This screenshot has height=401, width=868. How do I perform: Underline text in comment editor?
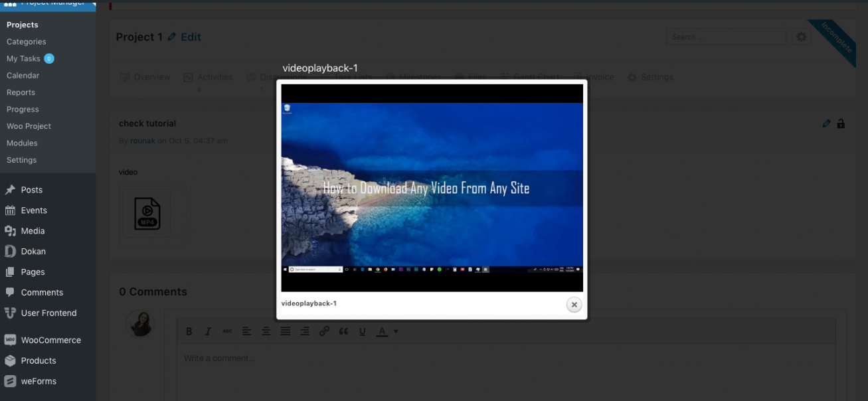363,331
